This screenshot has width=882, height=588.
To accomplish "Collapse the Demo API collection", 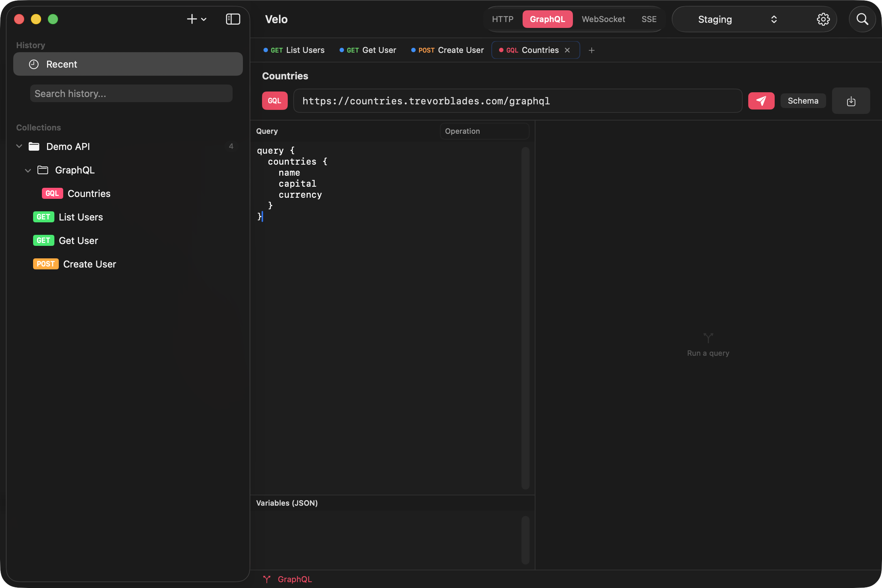I will tap(19, 146).
